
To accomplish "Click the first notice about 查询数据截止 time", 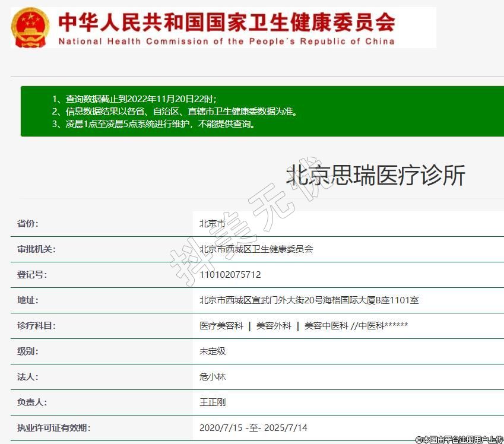I will coord(134,99).
